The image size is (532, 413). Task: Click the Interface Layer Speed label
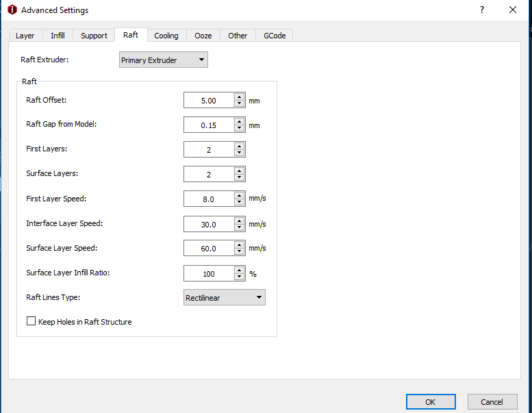tap(64, 223)
